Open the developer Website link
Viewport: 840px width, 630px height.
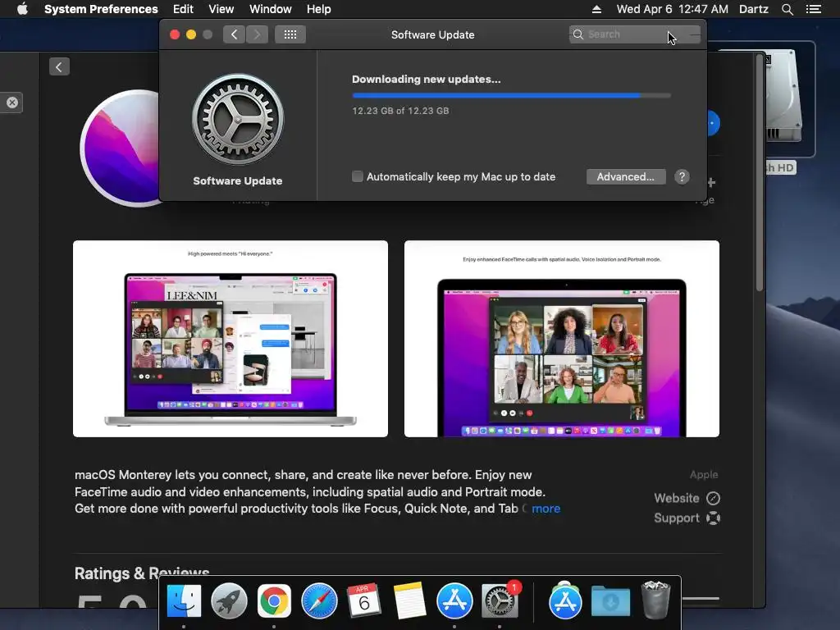click(x=687, y=498)
